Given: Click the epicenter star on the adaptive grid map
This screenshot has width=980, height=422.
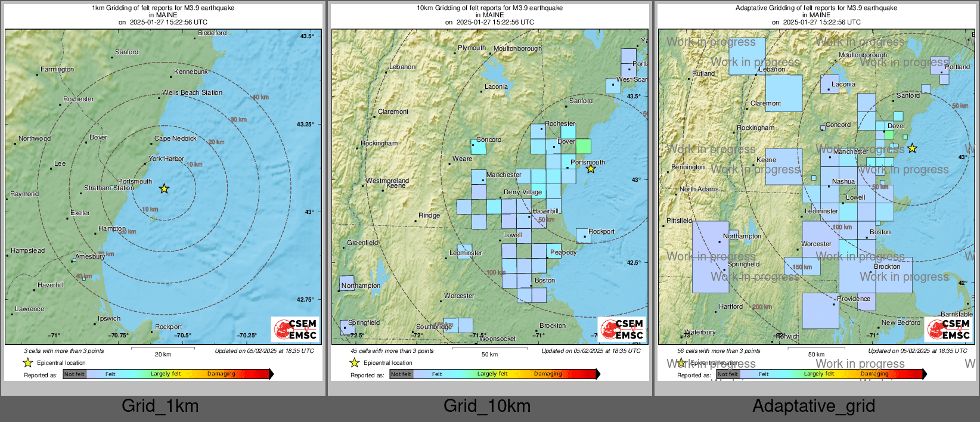Looking at the screenshot, I should click(x=912, y=148).
